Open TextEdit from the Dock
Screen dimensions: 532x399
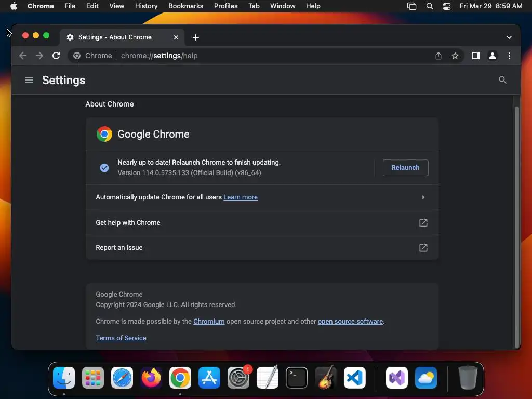[268, 378]
